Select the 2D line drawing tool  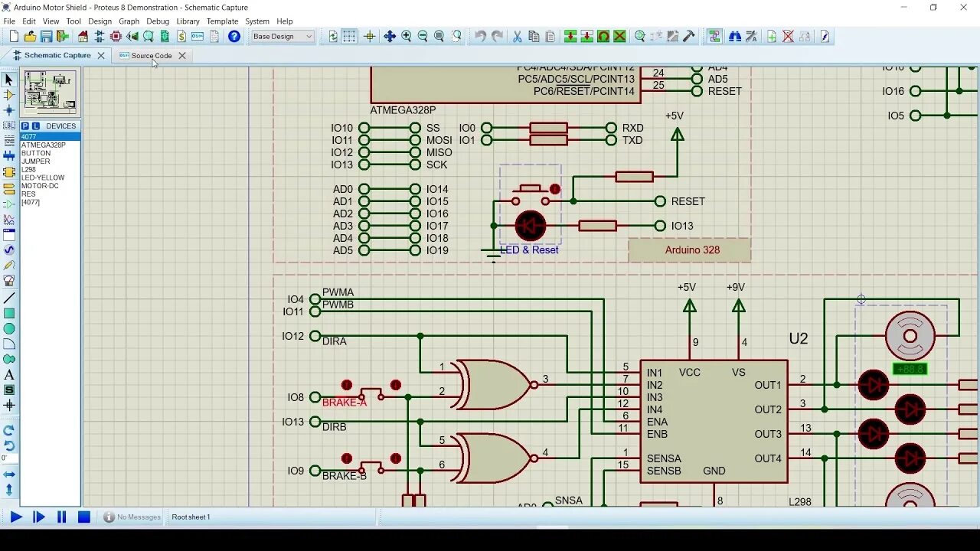[x=9, y=298]
